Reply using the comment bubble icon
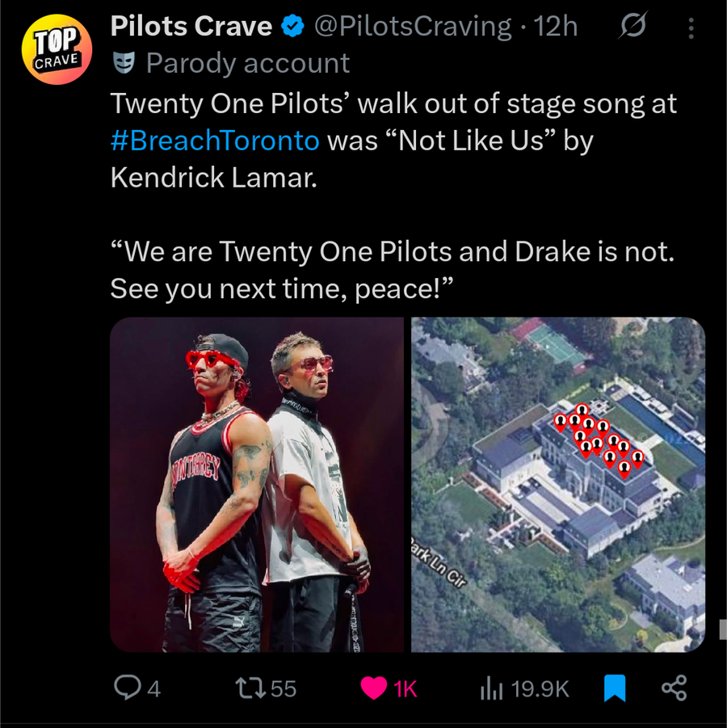The image size is (727, 728). 127,688
